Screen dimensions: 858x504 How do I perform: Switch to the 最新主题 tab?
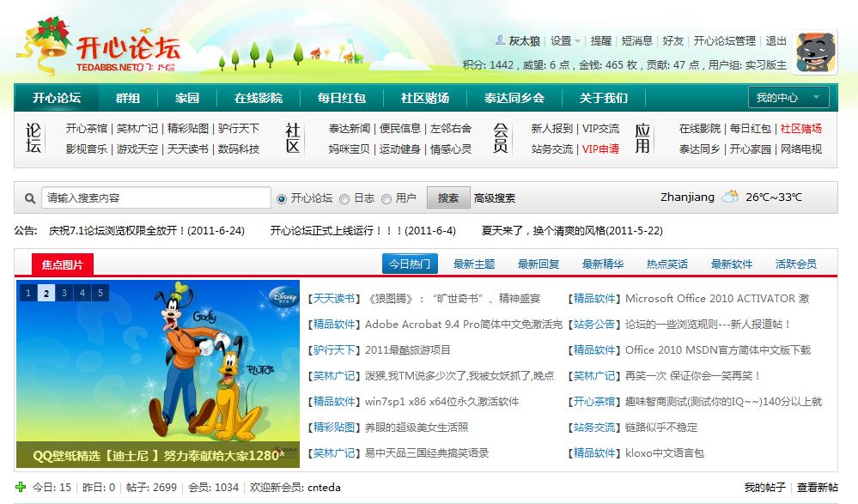pos(474,264)
